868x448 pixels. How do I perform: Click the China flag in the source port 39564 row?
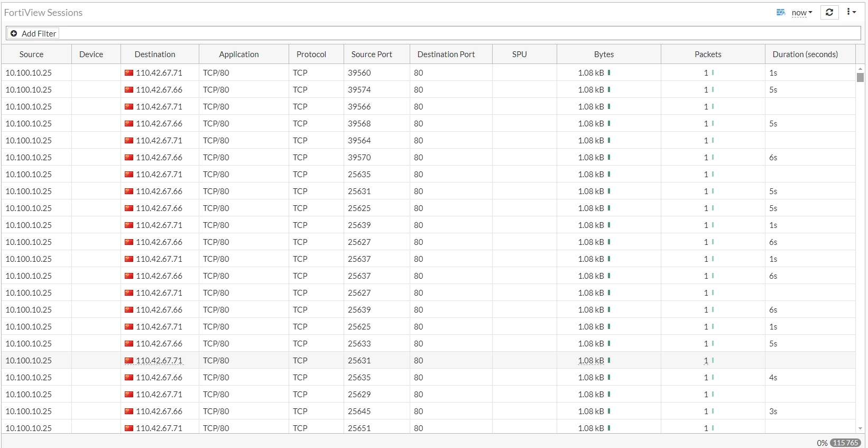(129, 141)
